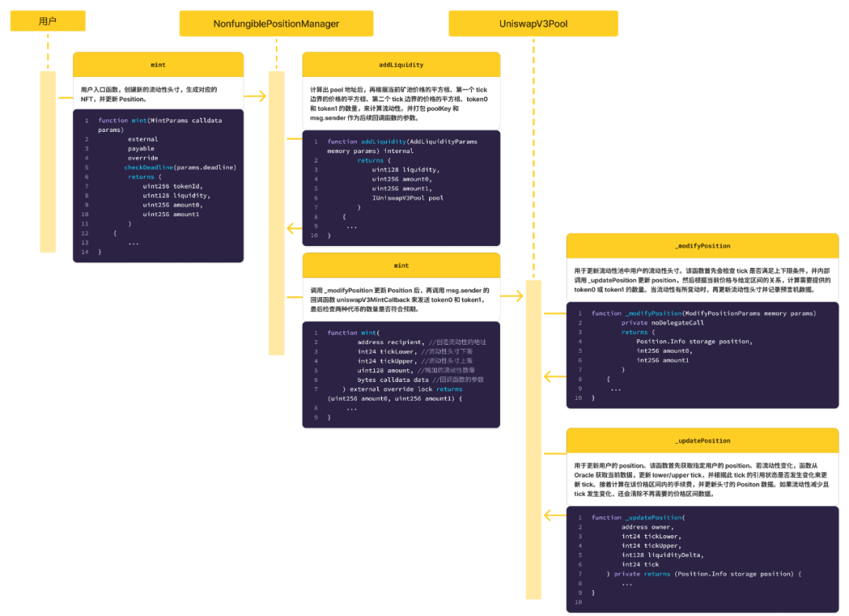The width and height of the screenshot is (849, 616).
Task: Select the NonfungiblePositionManager header box
Action: [276, 24]
